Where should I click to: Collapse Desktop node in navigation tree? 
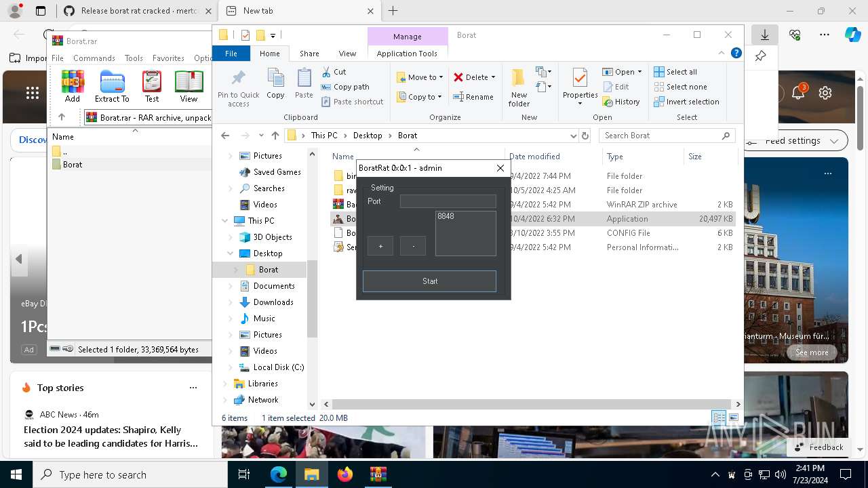[231, 253]
